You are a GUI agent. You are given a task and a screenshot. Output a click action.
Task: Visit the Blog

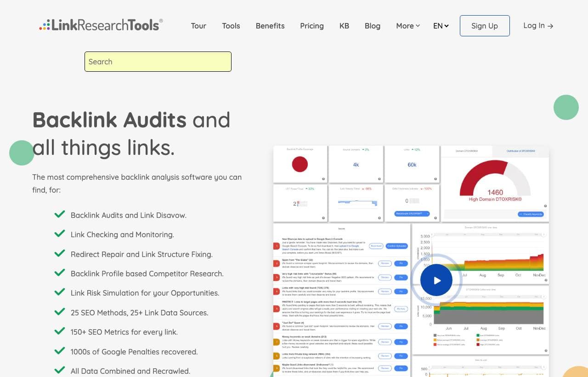point(373,26)
